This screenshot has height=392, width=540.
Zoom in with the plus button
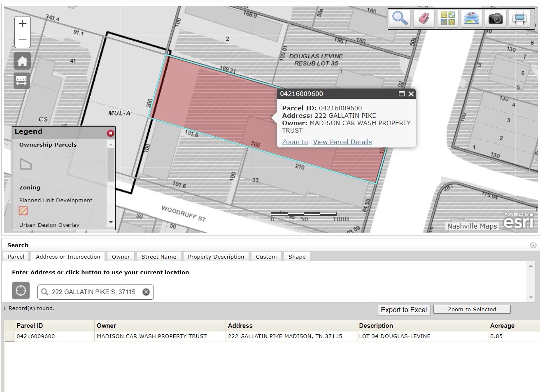coord(23,24)
